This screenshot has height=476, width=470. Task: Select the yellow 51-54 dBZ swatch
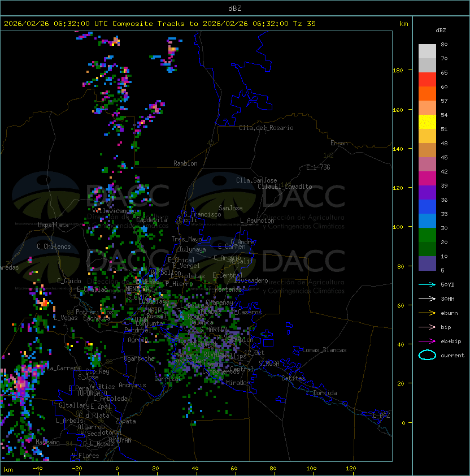tap(427, 122)
